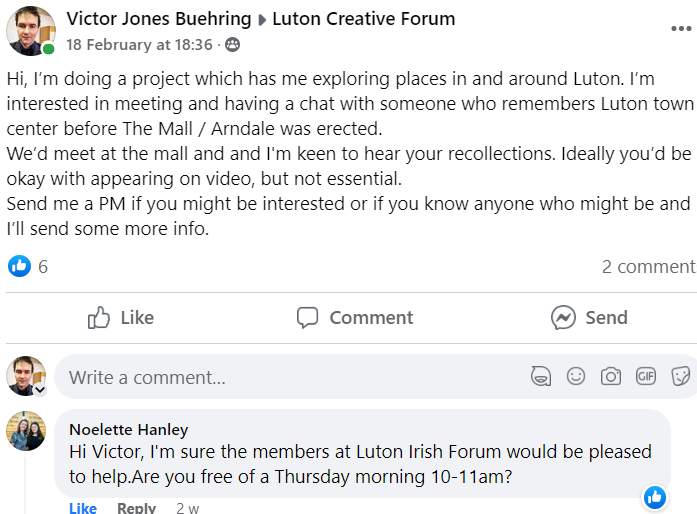Open the post options three-dot menu
Screen dimensions: 697x514
[680, 29]
